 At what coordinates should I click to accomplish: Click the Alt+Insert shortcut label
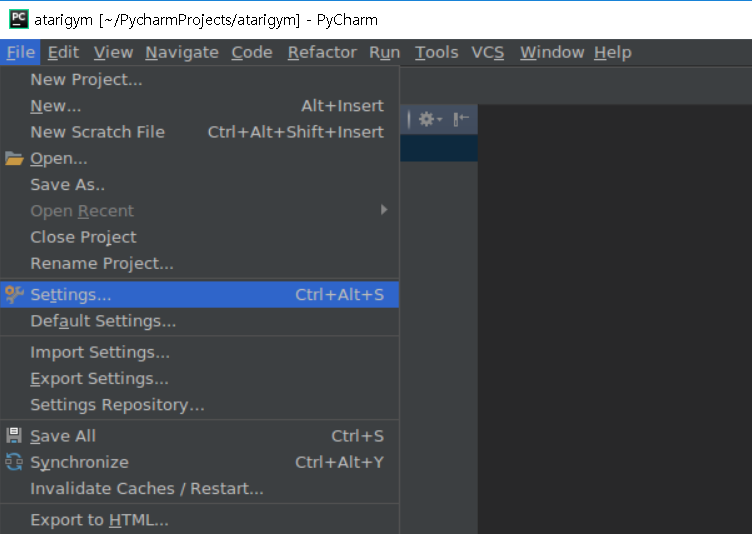click(342, 106)
